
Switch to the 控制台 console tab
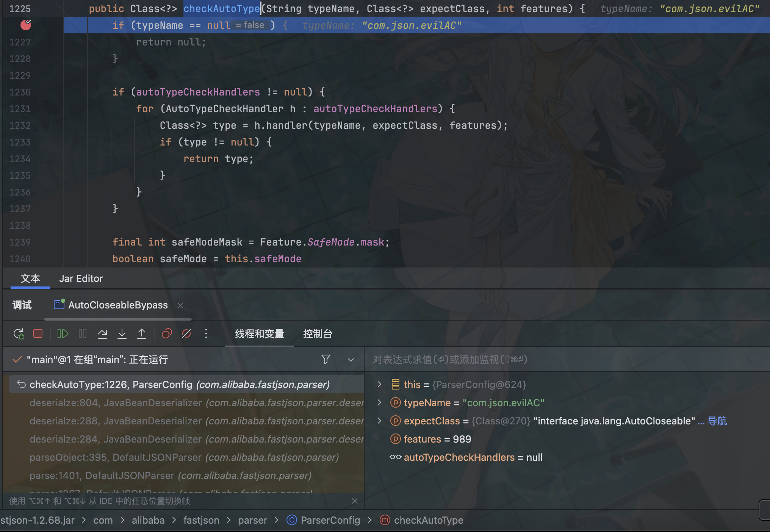click(318, 334)
